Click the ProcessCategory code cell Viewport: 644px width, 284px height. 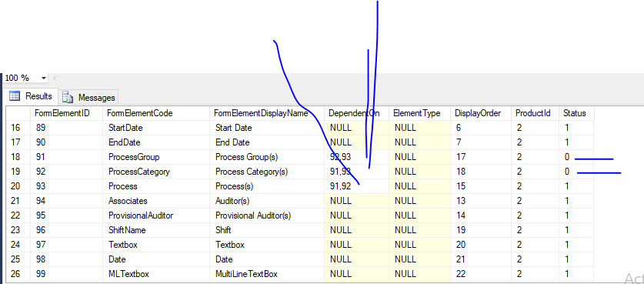coord(156,172)
